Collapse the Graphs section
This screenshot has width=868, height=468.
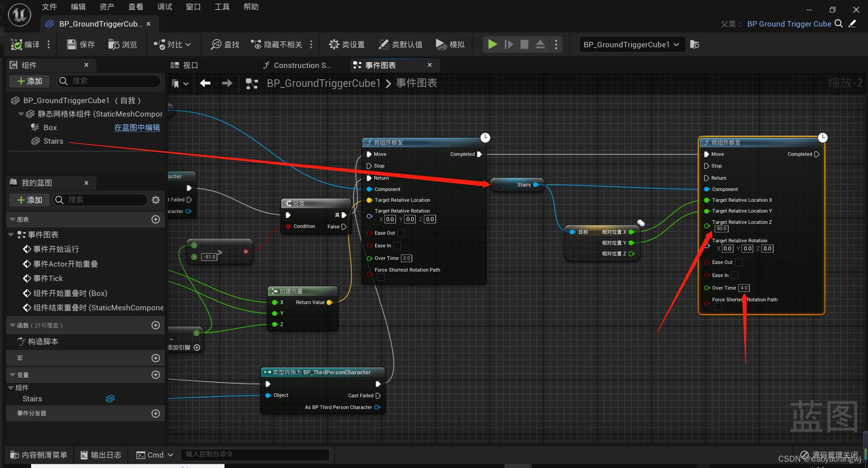pos(13,219)
